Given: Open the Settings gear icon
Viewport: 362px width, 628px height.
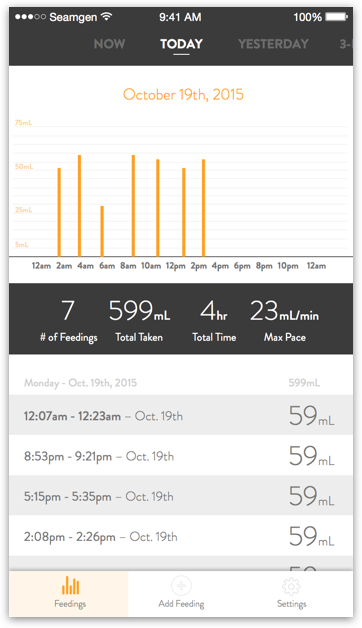Looking at the screenshot, I should (x=291, y=586).
